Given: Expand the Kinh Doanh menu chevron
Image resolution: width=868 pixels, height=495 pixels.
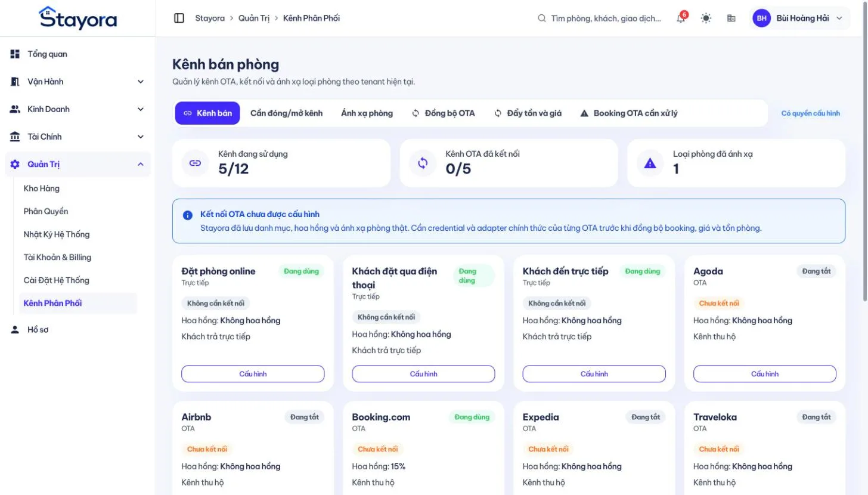Looking at the screenshot, I should [141, 109].
